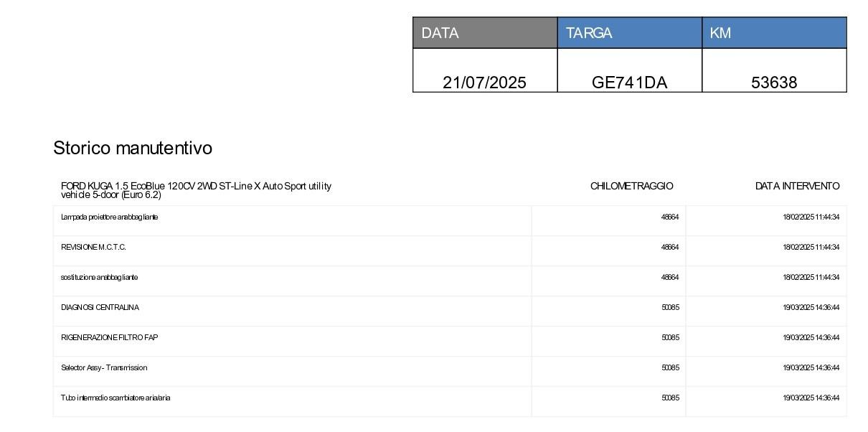
Task: Select the date value 21/07/2025
Action: coord(485,83)
